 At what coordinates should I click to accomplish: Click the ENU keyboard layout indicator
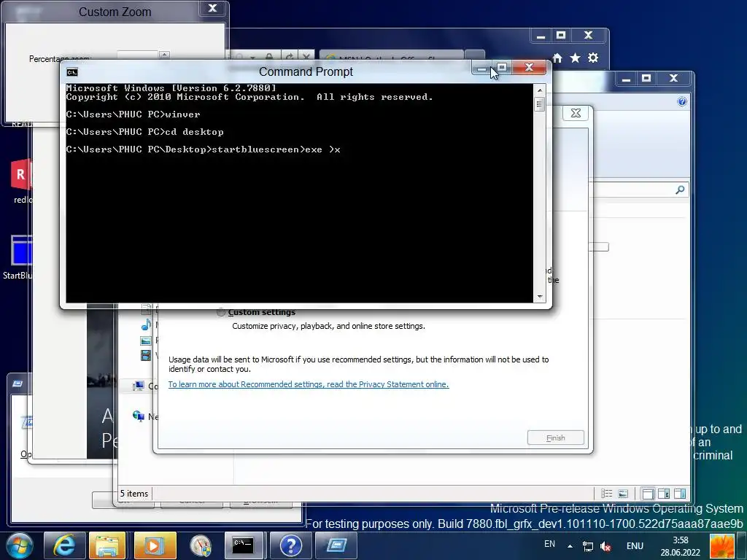[x=635, y=546]
